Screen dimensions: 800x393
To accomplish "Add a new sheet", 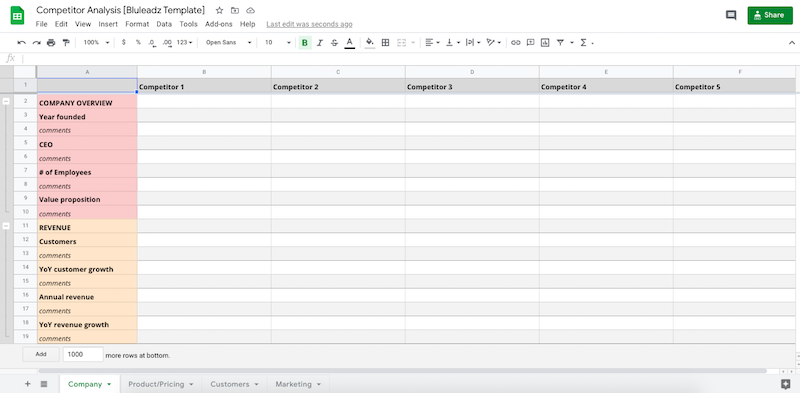I will (x=28, y=384).
